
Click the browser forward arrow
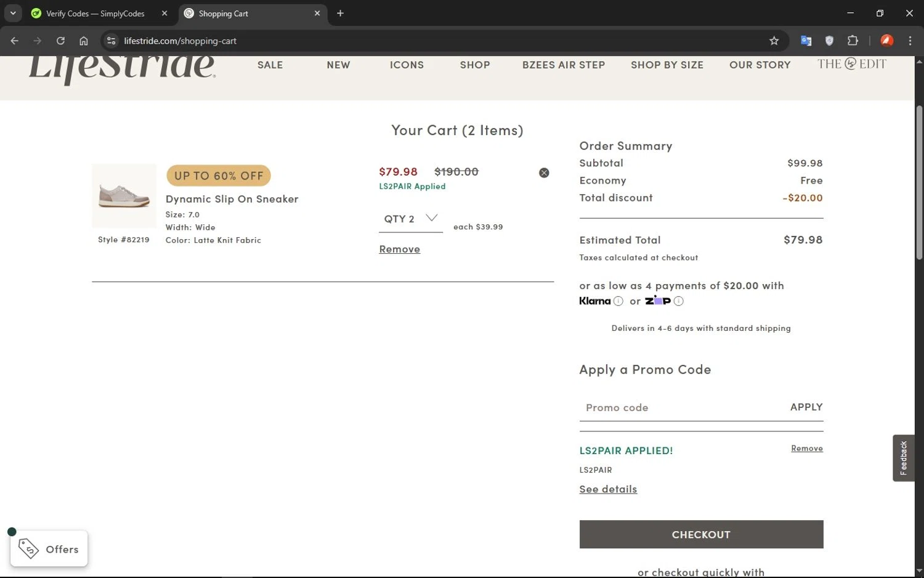37,41
